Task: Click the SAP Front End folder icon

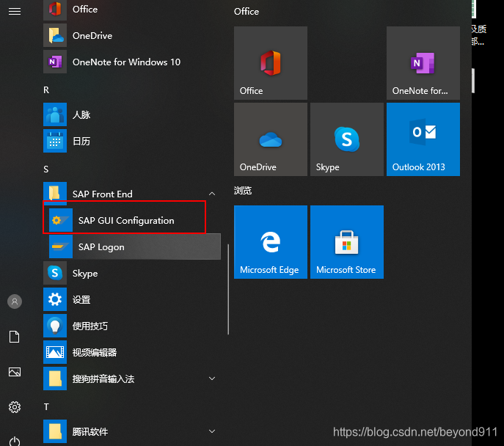Action: 55,194
